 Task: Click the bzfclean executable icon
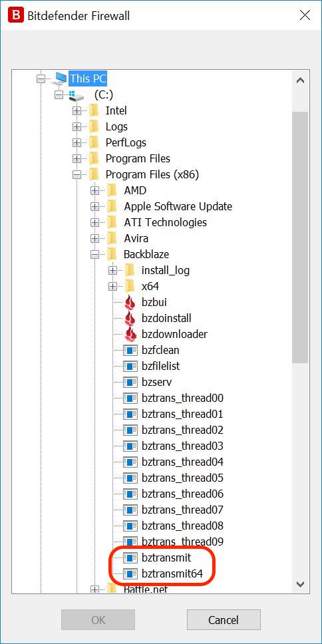point(130,351)
